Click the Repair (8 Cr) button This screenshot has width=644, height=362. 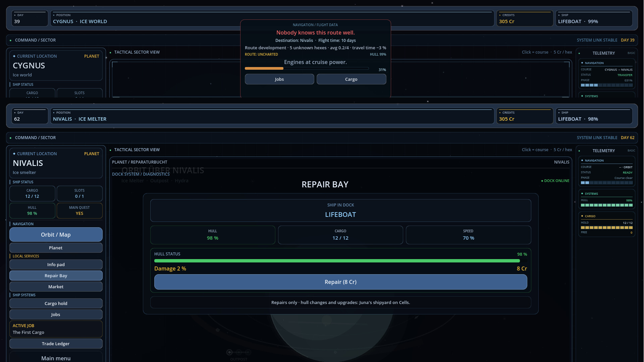340,282
